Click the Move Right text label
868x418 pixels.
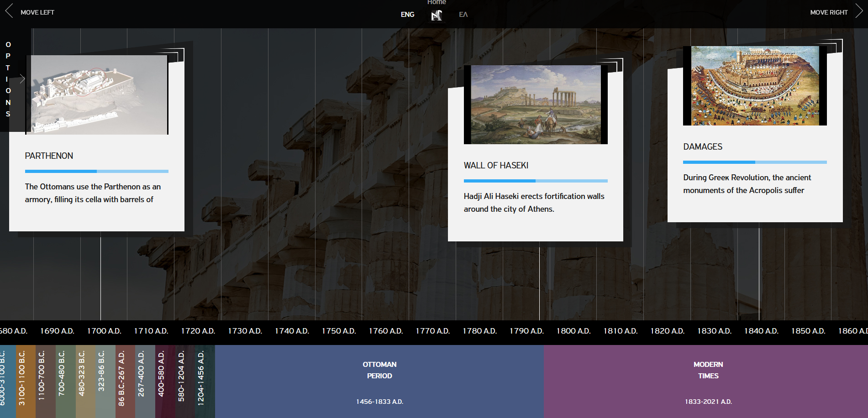tap(828, 12)
